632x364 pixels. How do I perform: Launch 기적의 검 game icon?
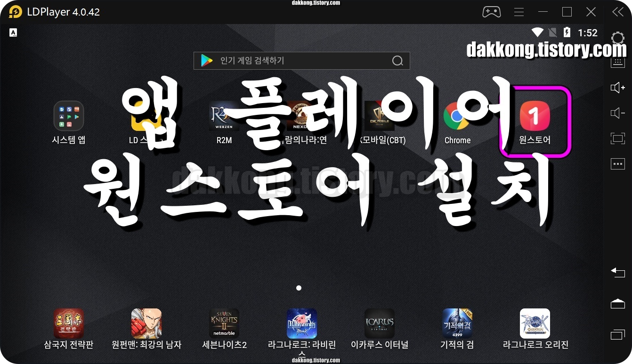coord(457,324)
